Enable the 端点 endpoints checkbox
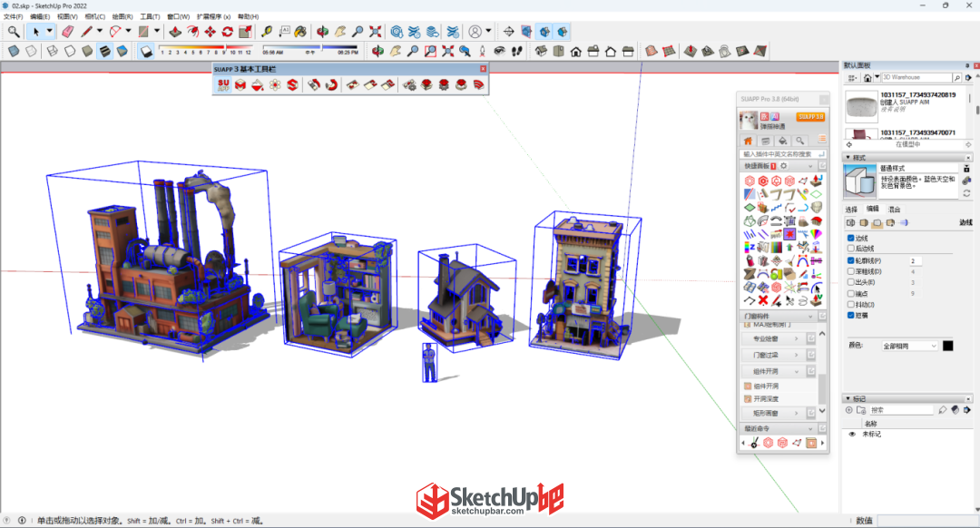 tap(850, 293)
